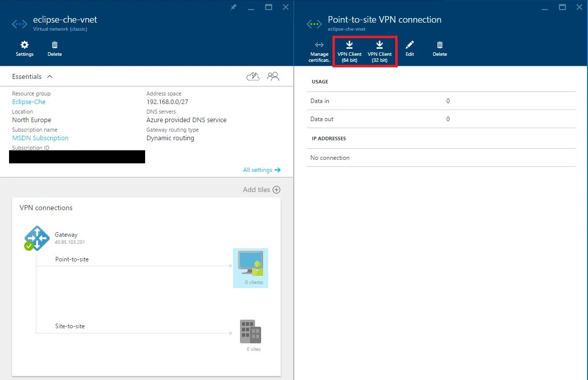Screen dimensions: 588x380
Task: Click the North Europe location value
Action: [32, 120]
